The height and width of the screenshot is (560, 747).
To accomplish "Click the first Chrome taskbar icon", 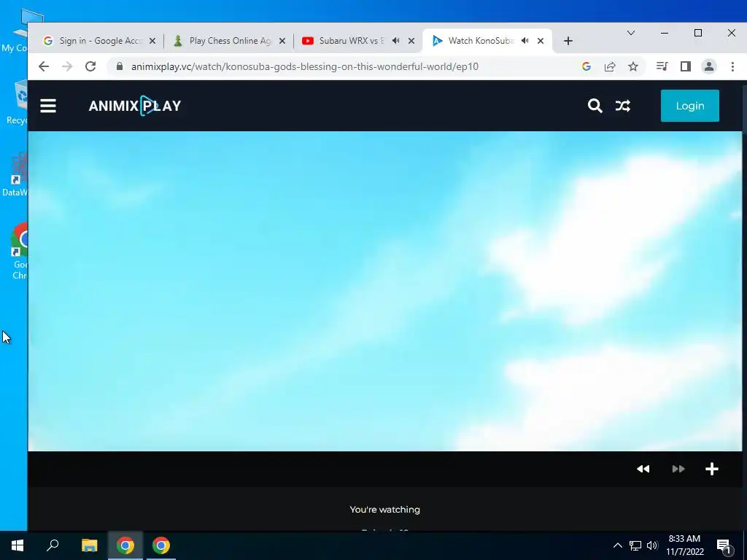I will coord(125,545).
